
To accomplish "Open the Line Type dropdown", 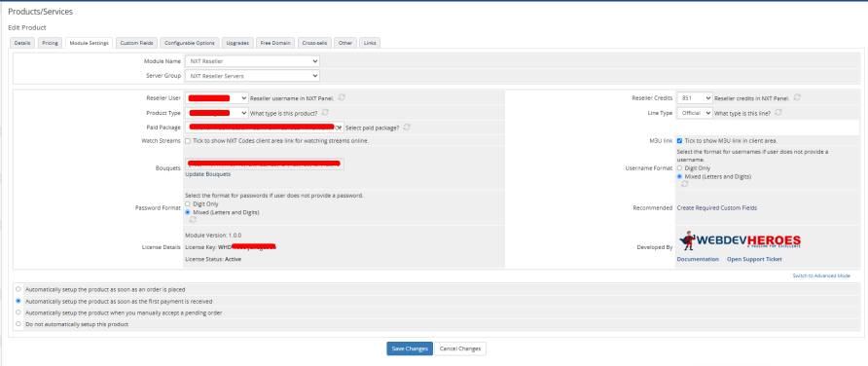I will [694, 113].
